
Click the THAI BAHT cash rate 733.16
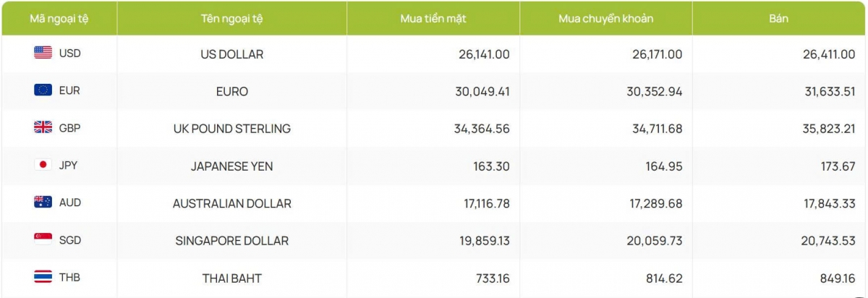tap(492, 278)
